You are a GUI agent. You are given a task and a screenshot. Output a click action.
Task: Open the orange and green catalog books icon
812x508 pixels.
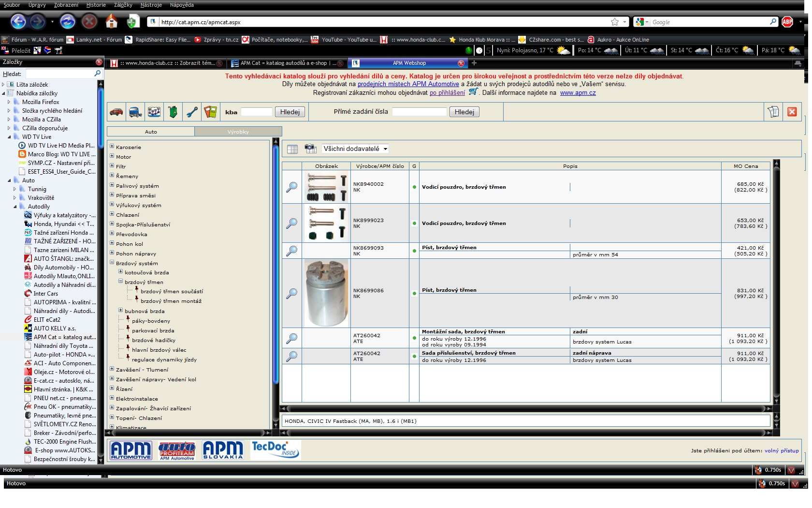210,112
